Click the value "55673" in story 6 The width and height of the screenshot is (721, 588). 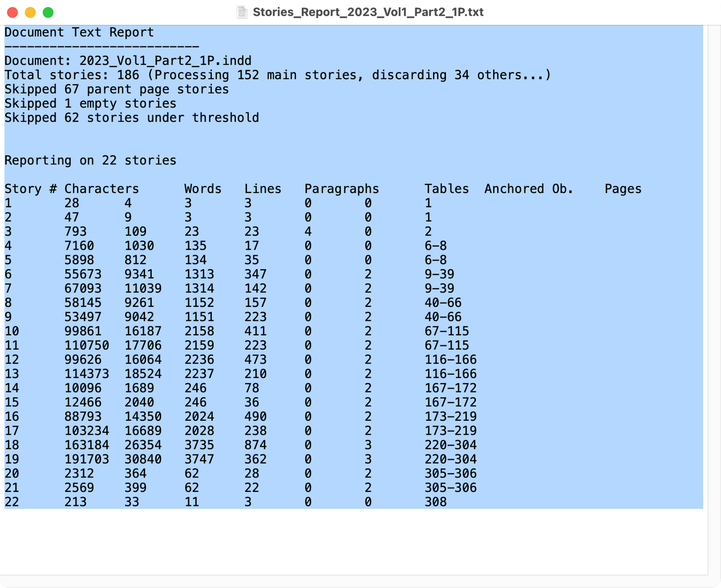click(x=83, y=274)
